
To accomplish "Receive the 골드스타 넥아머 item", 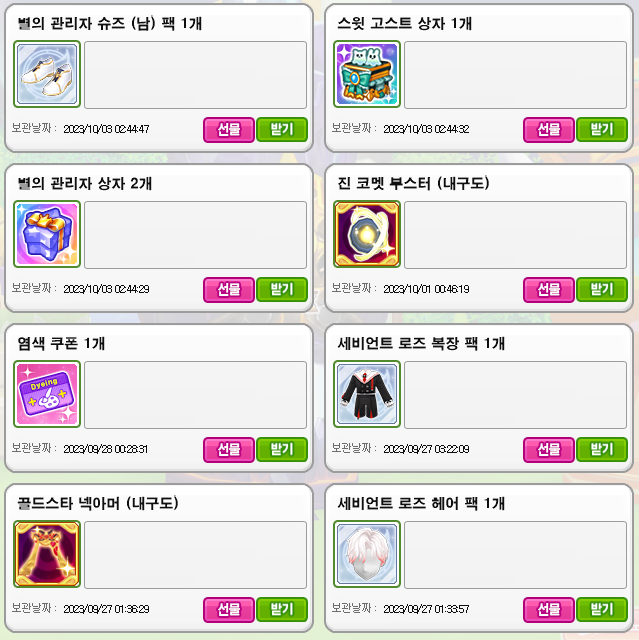I will 282,610.
